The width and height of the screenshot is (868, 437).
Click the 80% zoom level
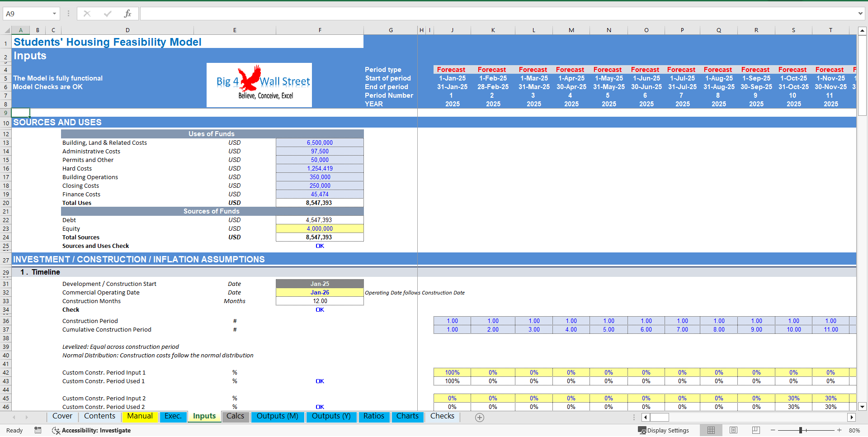coord(854,430)
